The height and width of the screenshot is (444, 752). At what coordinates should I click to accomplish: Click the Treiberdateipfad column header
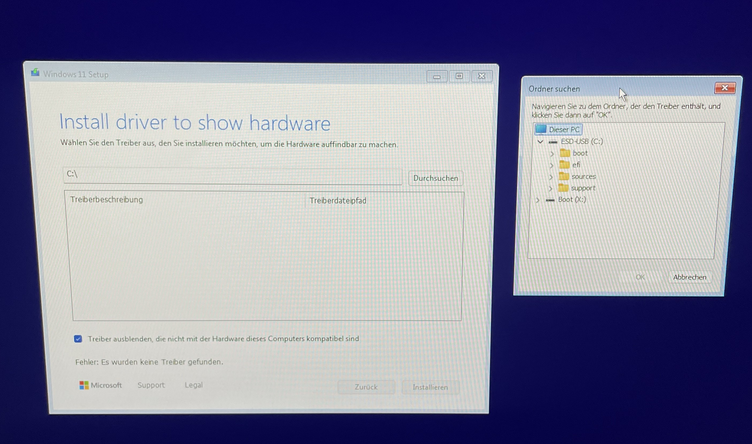338,200
